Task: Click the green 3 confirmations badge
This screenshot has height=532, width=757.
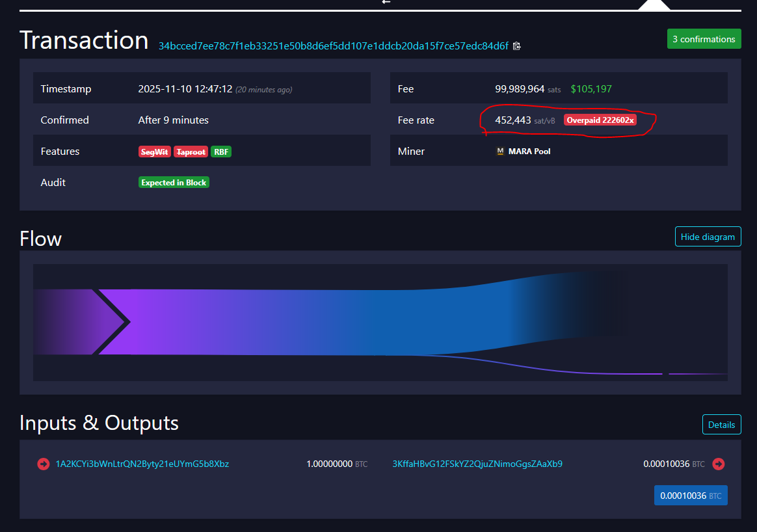Action: click(x=704, y=39)
